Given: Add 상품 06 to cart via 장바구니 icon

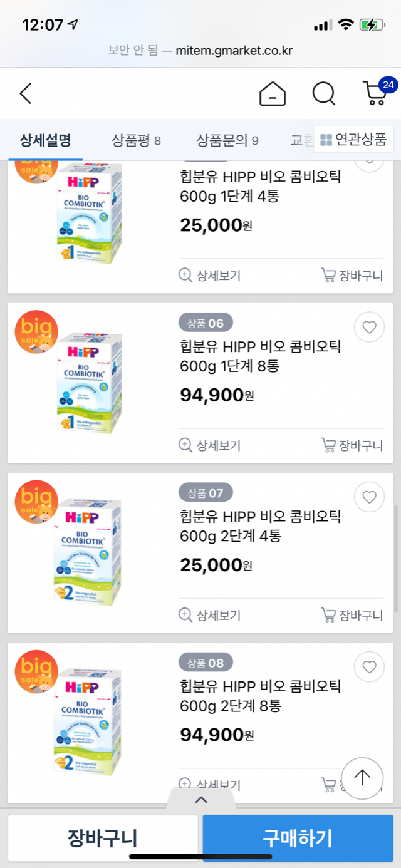Looking at the screenshot, I should (x=352, y=445).
